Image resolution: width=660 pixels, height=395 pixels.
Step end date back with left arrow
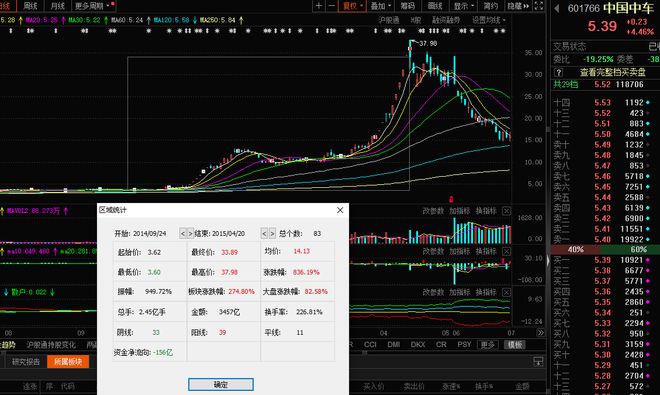[x=264, y=233]
